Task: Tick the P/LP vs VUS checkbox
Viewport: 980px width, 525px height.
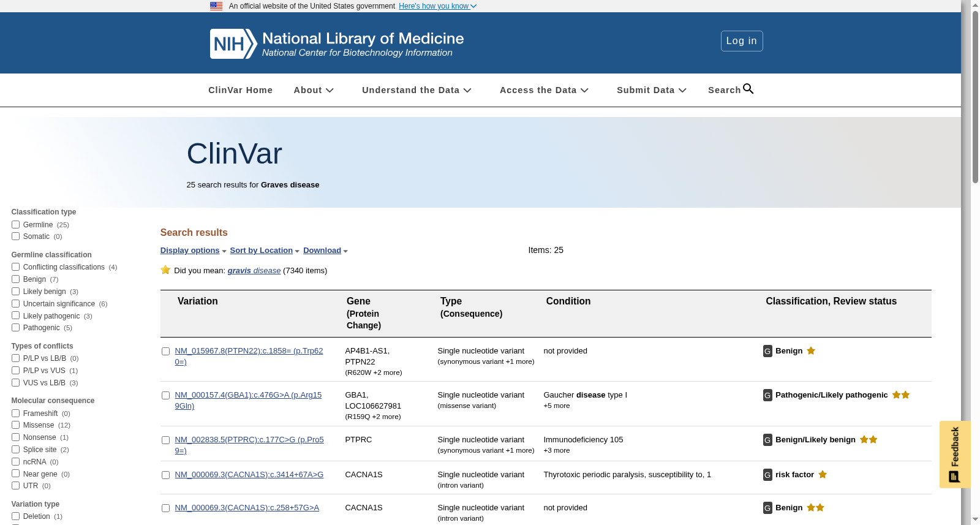Action: tap(15, 371)
